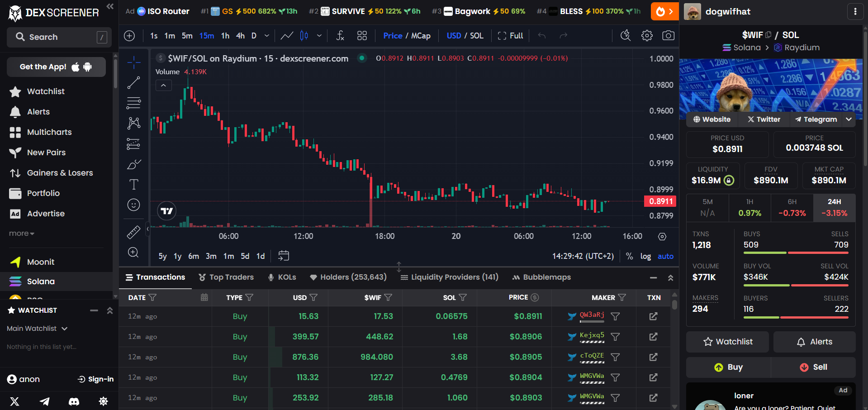Open the X social link in sidebar
This screenshot has width=868, height=410.
[14, 401]
